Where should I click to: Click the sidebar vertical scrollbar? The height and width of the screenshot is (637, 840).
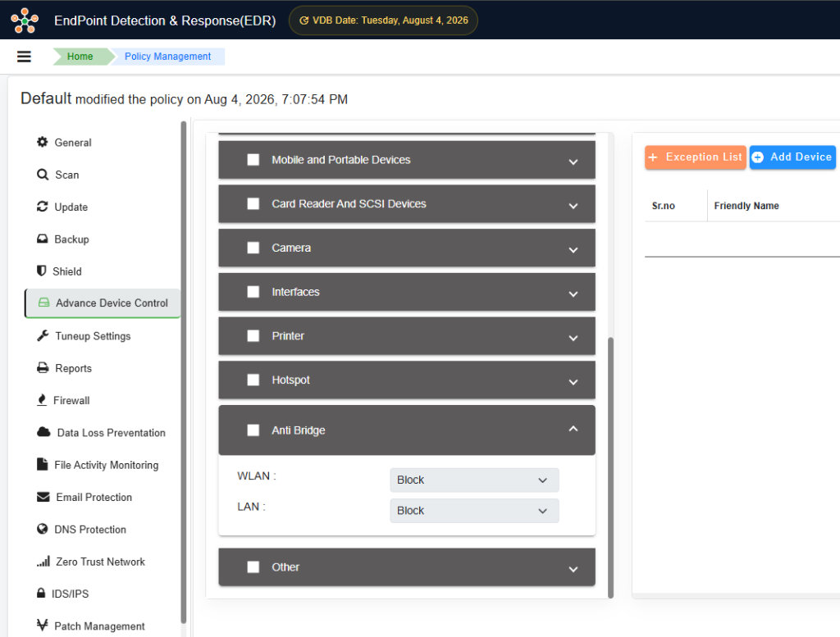[x=184, y=371]
